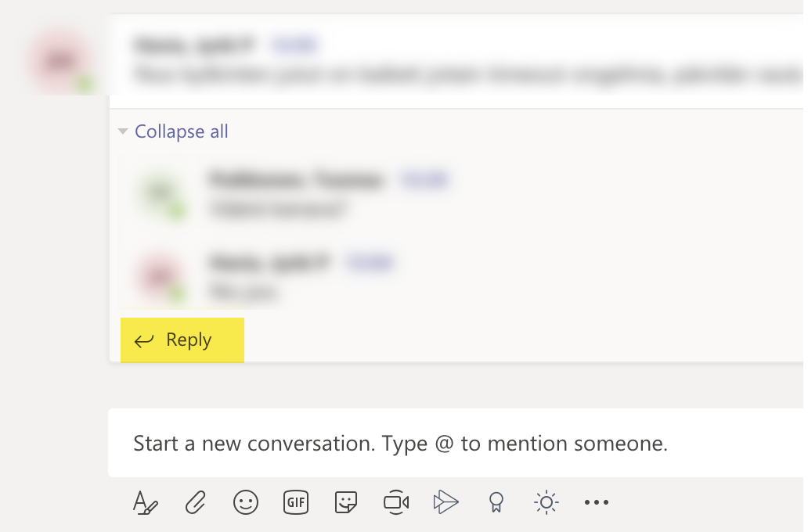Open the emoji picker
808x532 pixels.
click(x=246, y=502)
